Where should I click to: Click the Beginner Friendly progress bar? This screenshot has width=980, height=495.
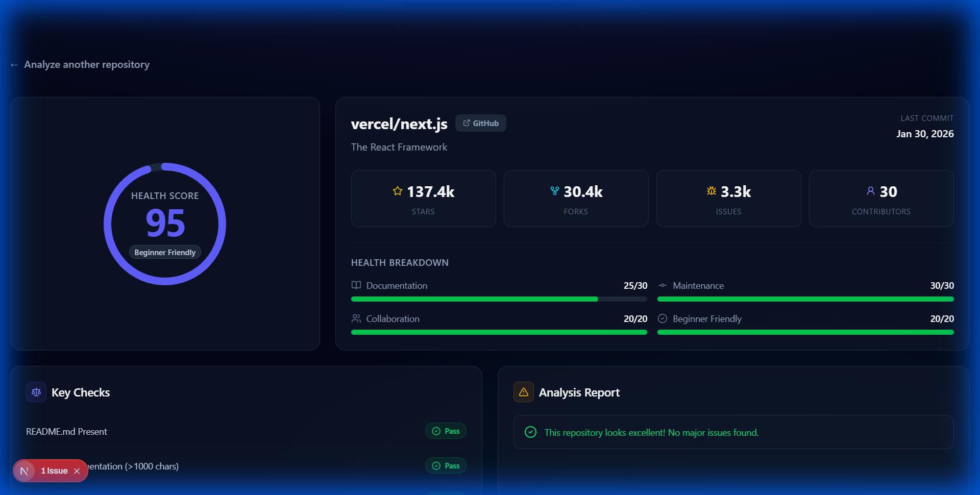coord(805,332)
